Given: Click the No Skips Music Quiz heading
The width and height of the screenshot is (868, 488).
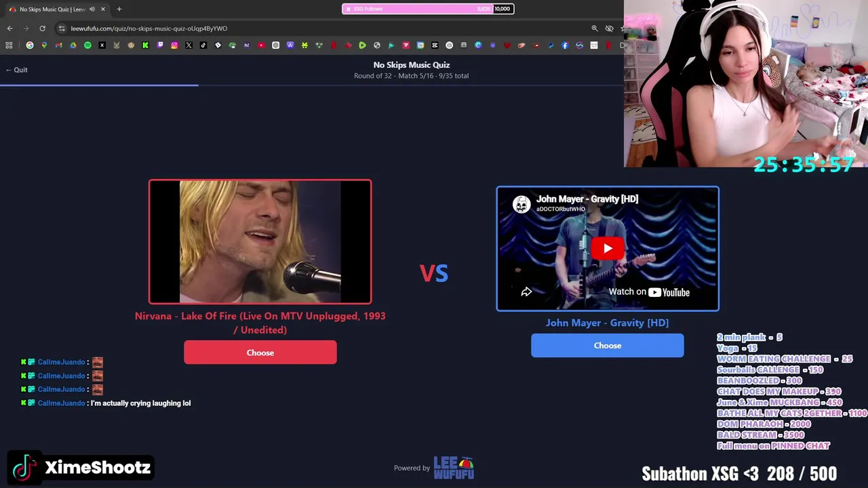Looking at the screenshot, I should tap(412, 65).
